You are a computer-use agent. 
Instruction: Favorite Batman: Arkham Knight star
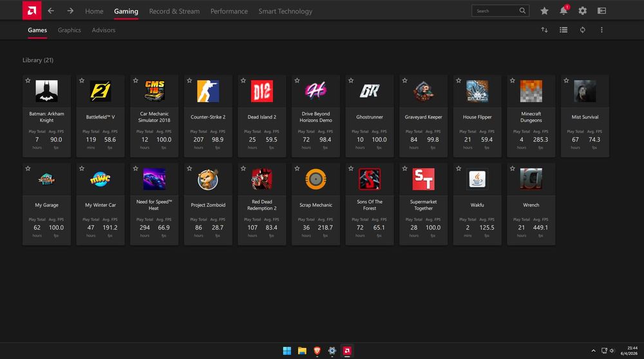coord(28,81)
